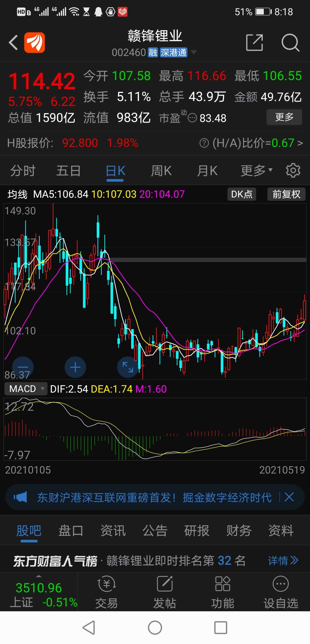Open the 东财沪港深互联网 promo banner link
This screenshot has width=310, height=644.
[x=154, y=497]
